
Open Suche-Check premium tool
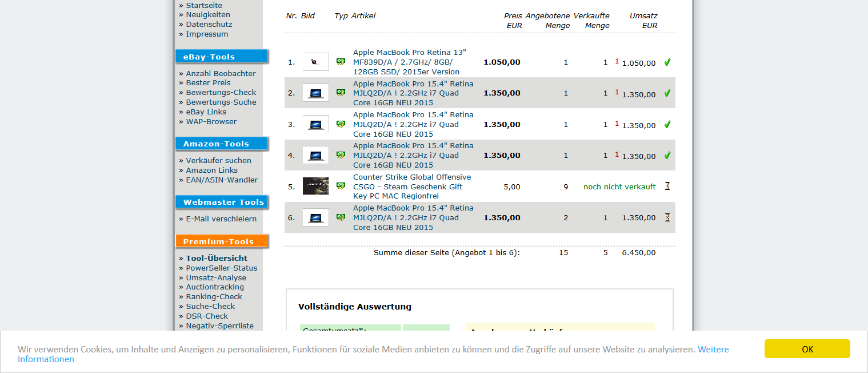click(x=210, y=307)
